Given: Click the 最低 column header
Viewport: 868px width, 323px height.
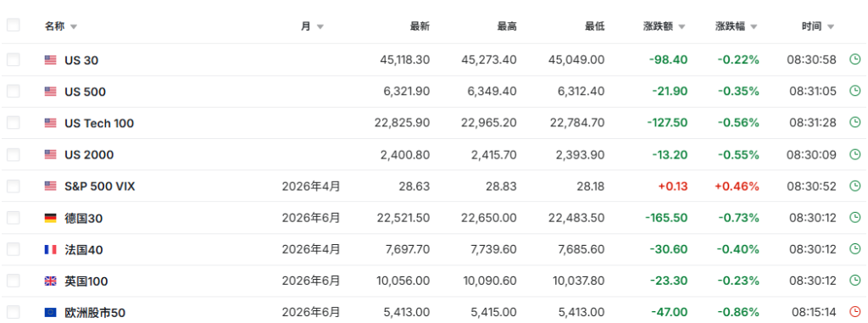Looking at the screenshot, I should coord(595,26).
